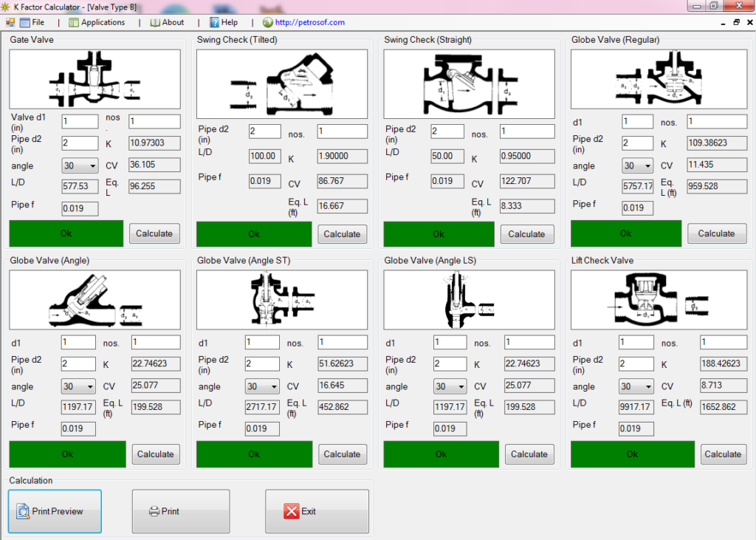Click the Gate Valve diagram image
This screenshot has width=756, height=540.
[94, 81]
